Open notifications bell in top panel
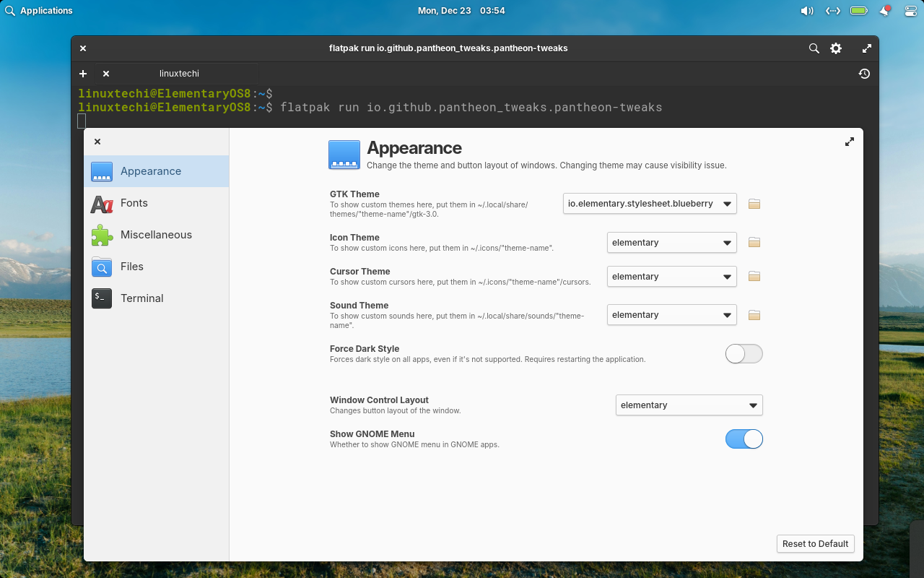 [885, 11]
